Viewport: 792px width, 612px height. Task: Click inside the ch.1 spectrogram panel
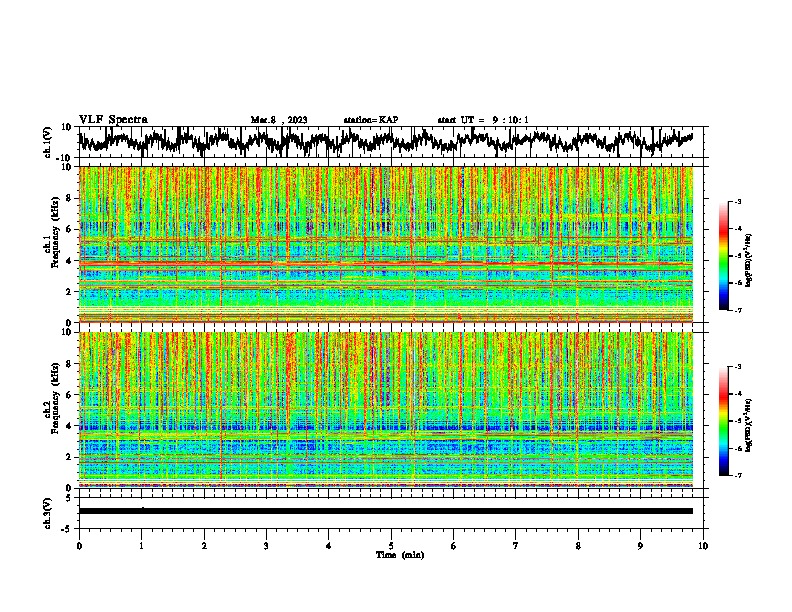click(x=385, y=244)
